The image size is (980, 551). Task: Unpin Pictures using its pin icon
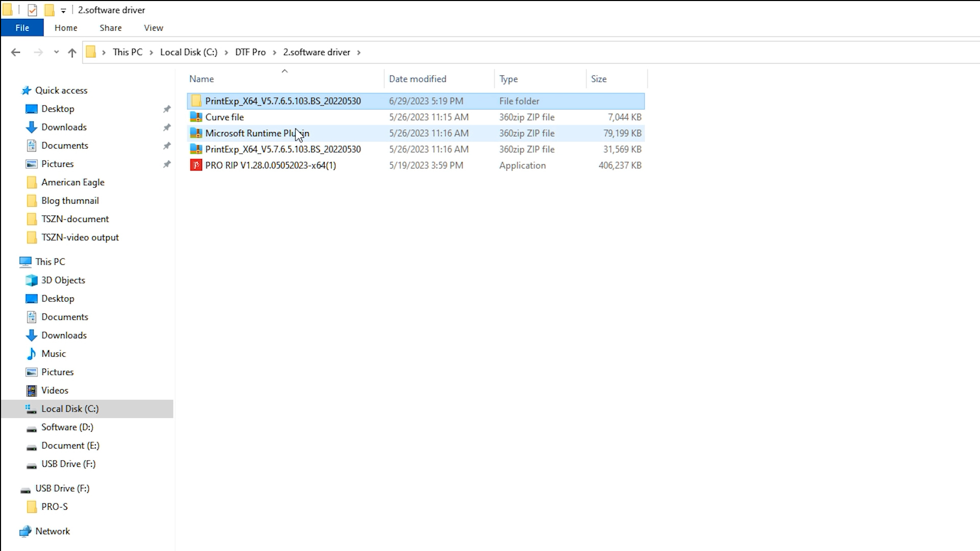point(167,164)
